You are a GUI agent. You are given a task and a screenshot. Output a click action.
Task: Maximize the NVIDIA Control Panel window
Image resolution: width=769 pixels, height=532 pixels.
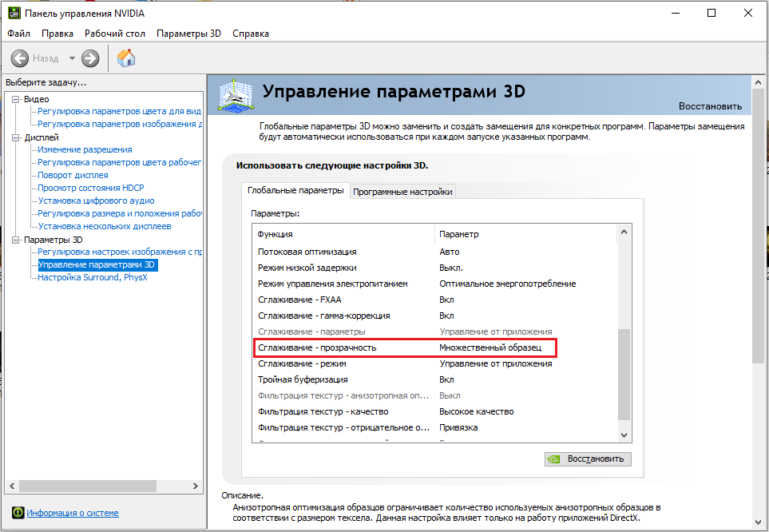[712, 14]
